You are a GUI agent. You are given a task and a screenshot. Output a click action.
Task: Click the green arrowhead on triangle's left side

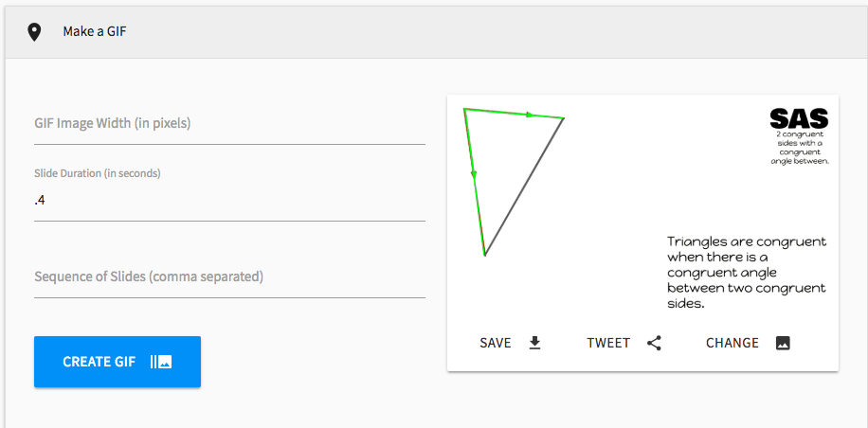click(473, 174)
